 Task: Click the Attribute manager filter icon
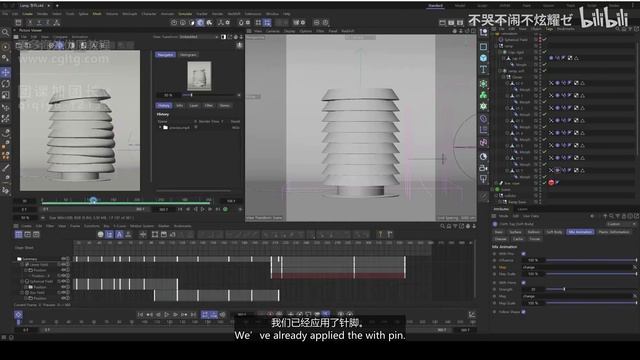pyautogui.click(x=617, y=216)
